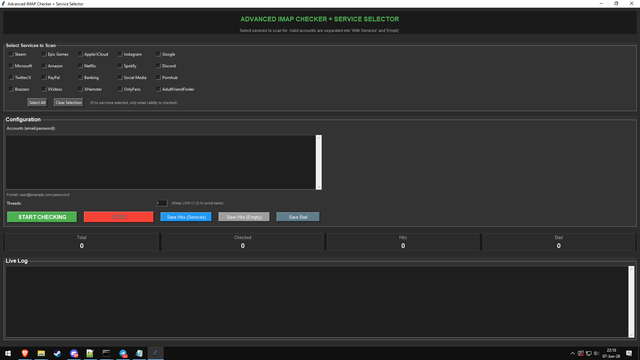Tick the Banking checkbox

[80, 78]
